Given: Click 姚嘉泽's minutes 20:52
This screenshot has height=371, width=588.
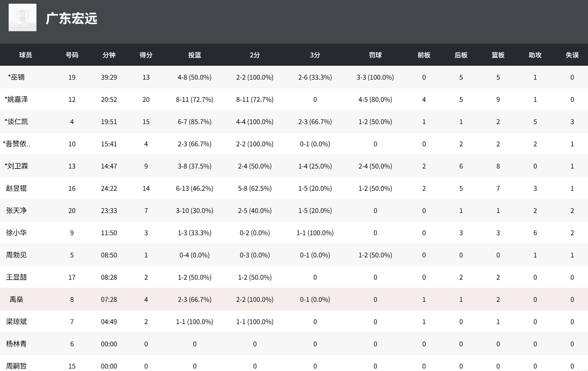Looking at the screenshot, I should 109,99.
